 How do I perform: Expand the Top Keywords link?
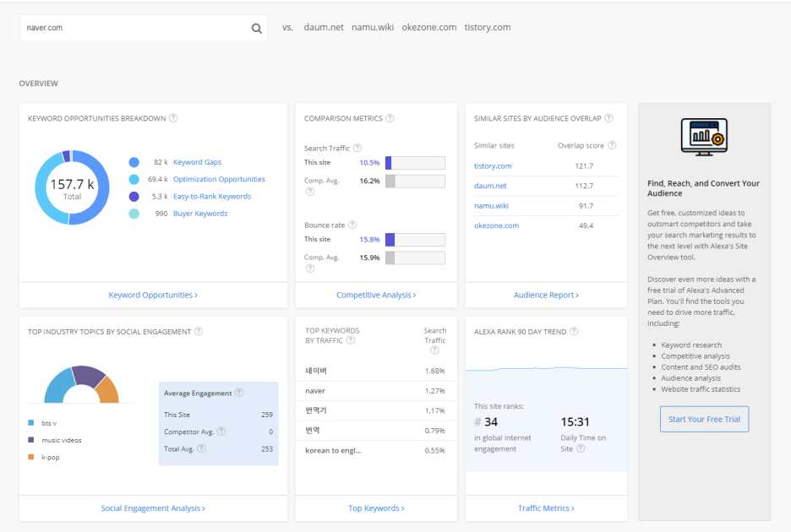point(376,508)
